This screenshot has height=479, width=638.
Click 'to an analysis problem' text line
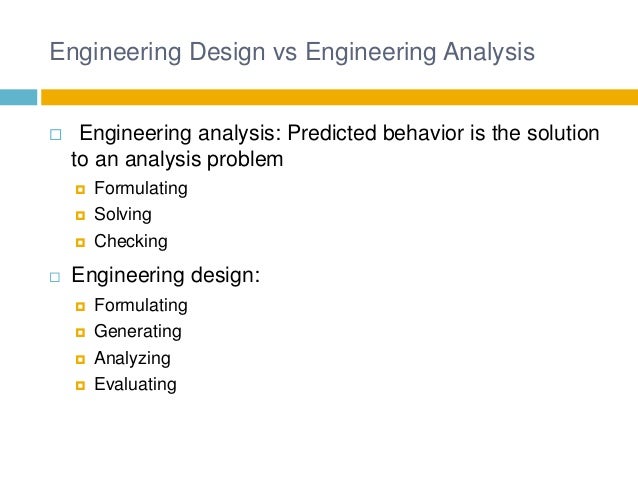(x=177, y=160)
